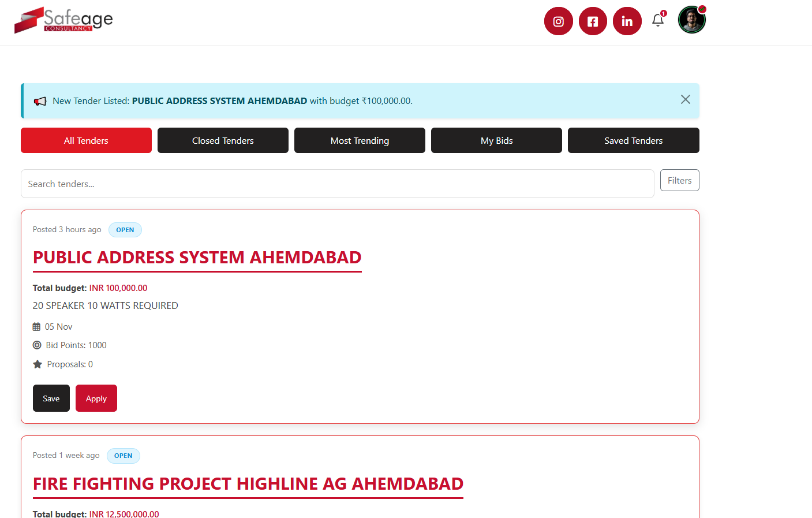Switch to the Most Trending tab
The image size is (812, 518).
click(360, 140)
